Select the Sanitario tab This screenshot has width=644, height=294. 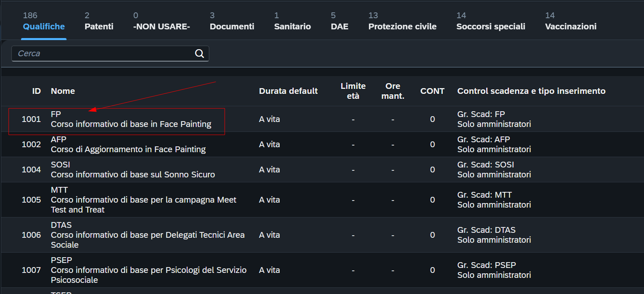(292, 22)
